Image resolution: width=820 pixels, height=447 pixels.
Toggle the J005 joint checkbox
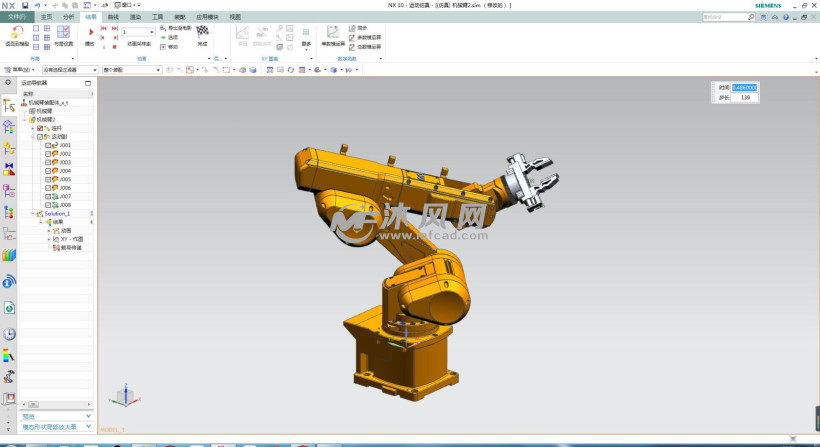(x=48, y=179)
